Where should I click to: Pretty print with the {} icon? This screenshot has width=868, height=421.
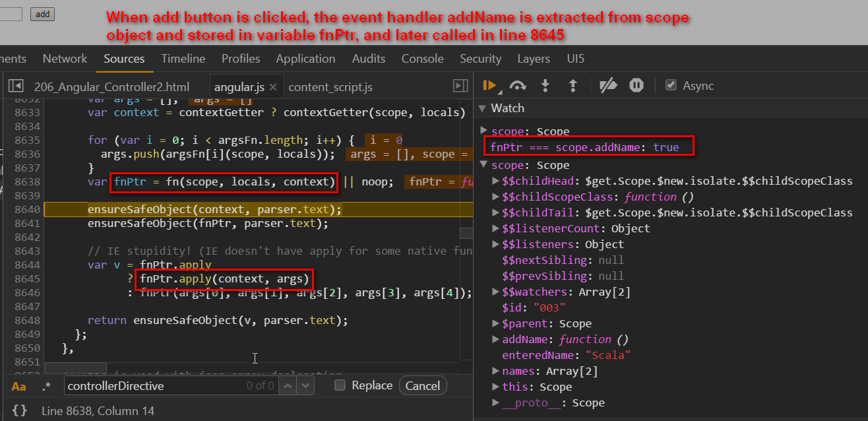[20, 410]
